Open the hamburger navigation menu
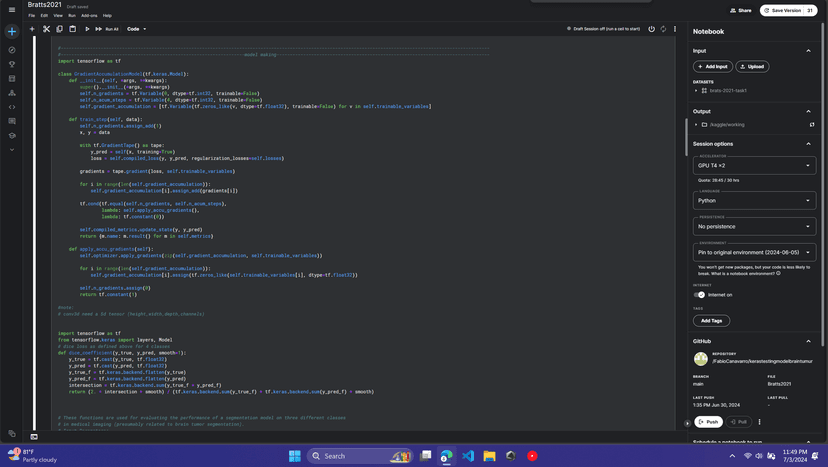The width and height of the screenshot is (828, 467). tap(12, 10)
